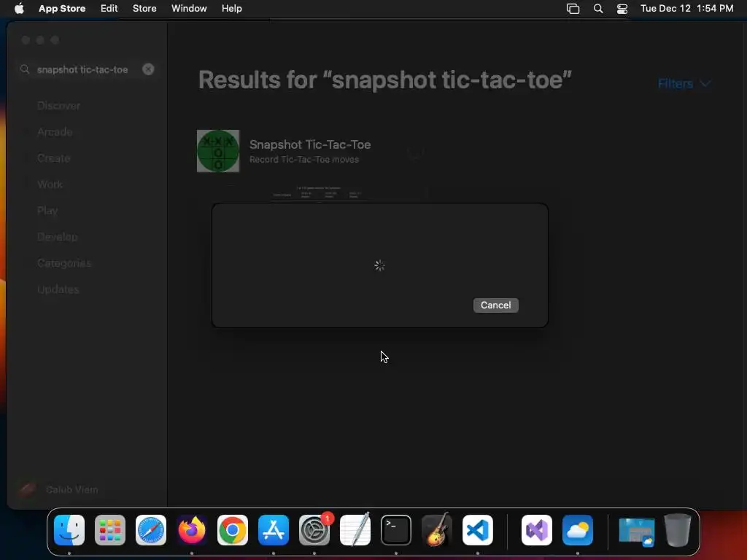Open Terminal from the dock
Screen dimensions: 747x560
pyautogui.click(x=396, y=530)
